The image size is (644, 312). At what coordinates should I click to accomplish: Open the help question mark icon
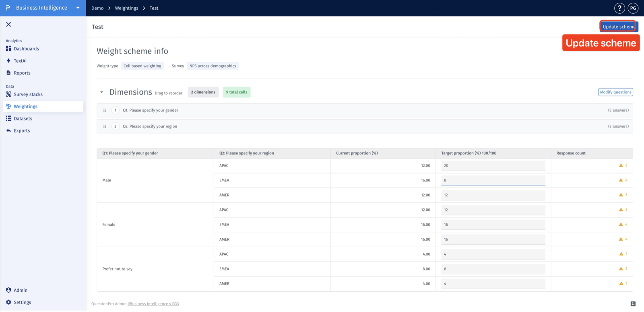619,8
